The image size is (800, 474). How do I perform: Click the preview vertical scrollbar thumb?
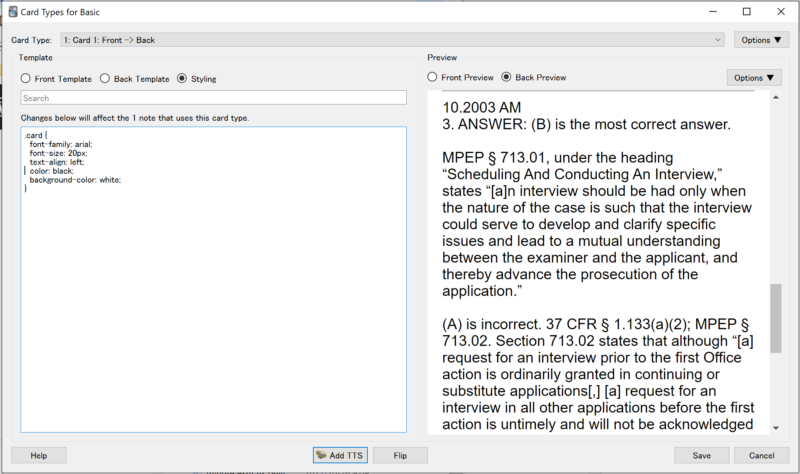[x=776, y=317]
